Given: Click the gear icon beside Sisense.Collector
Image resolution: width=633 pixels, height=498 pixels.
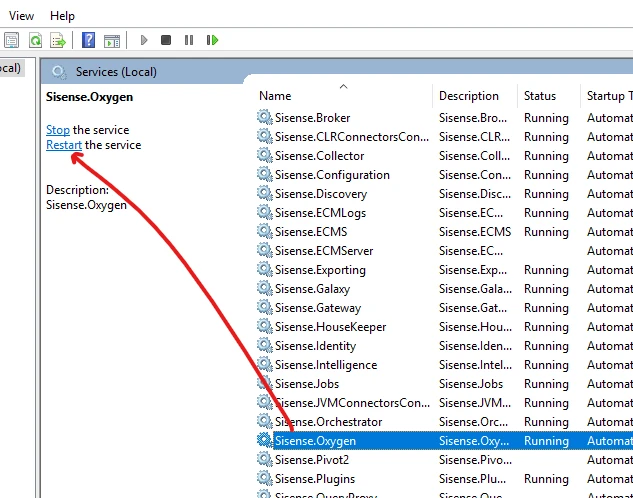Looking at the screenshot, I should pos(264,155).
